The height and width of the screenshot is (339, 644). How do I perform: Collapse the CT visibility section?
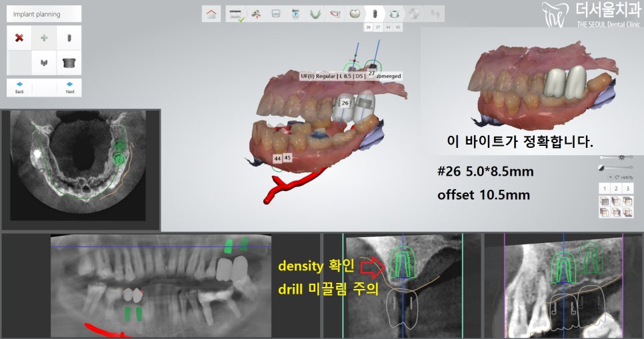point(611,177)
